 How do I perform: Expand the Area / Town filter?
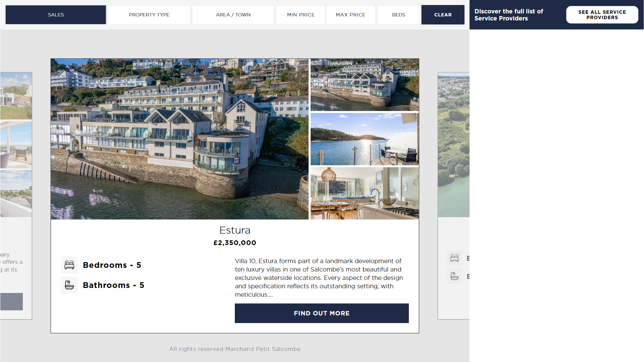click(x=233, y=15)
